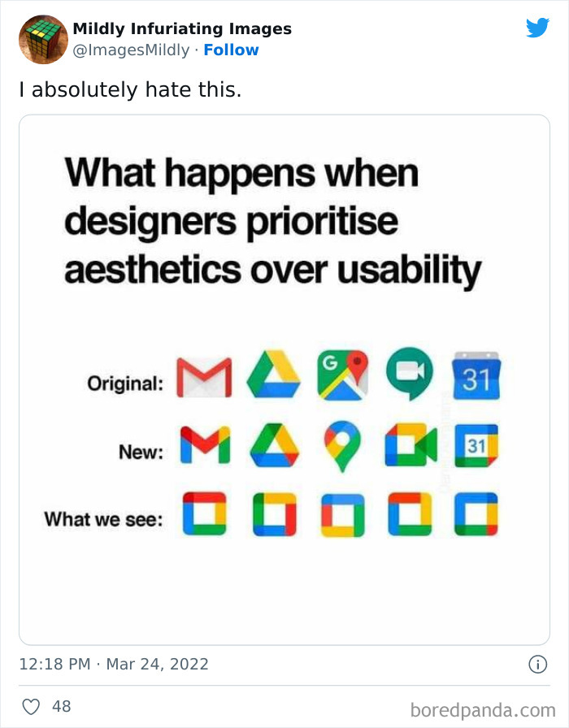Viewport: 569px width, 728px height.
Task: Click the new Google Calendar icon
Action: (476, 445)
